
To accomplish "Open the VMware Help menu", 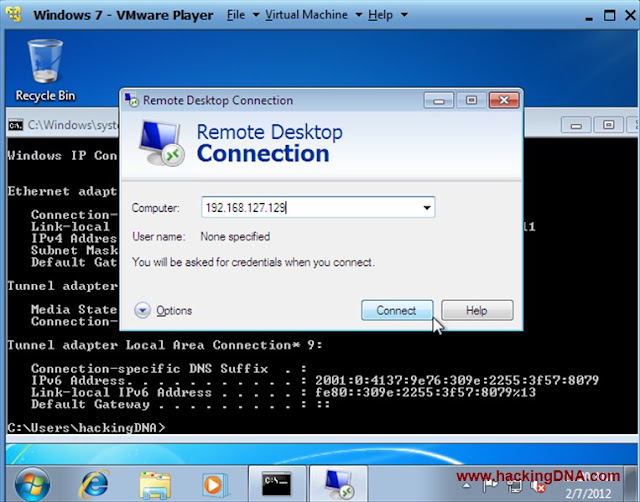I will (x=380, y=15).
